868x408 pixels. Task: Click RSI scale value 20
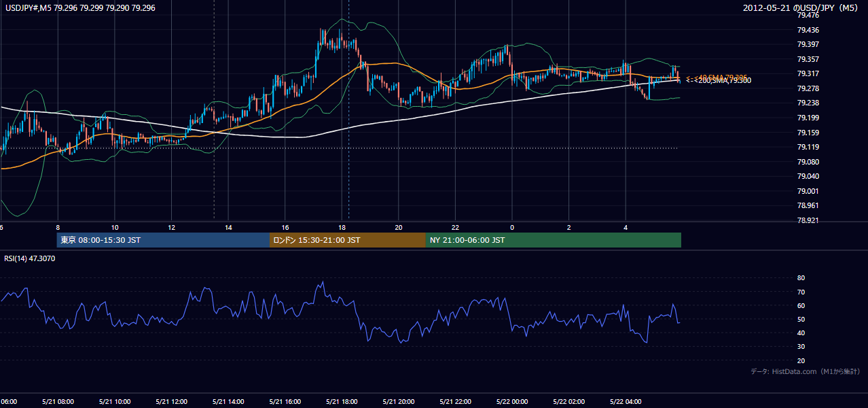tap(801, 360)
